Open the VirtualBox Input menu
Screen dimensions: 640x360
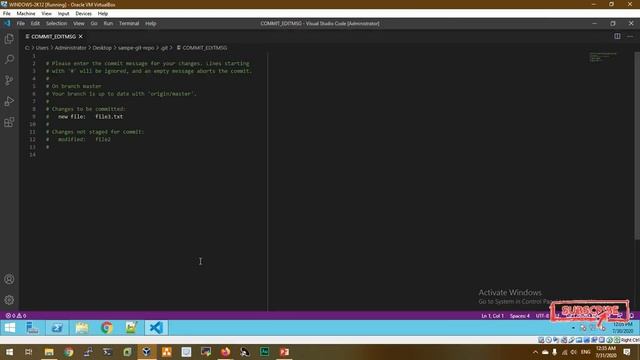pos(63,13)
